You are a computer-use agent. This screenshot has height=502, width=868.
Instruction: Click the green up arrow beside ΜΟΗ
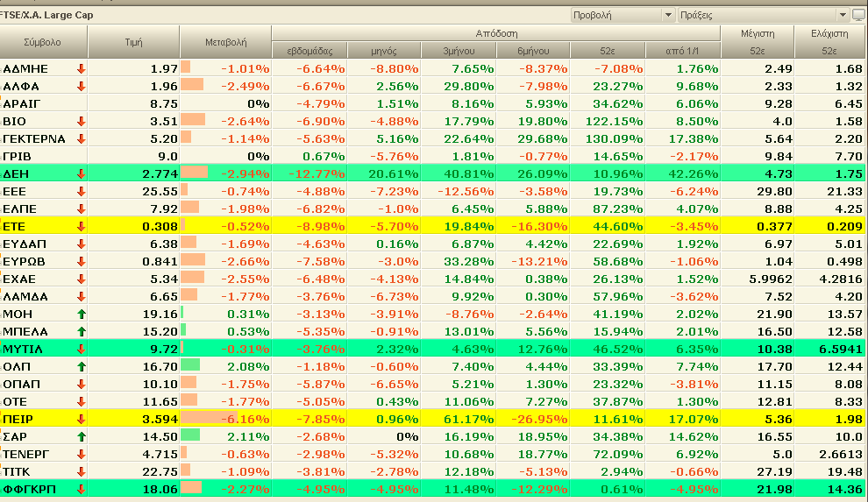pyautogui.click(x=82, y=314)
